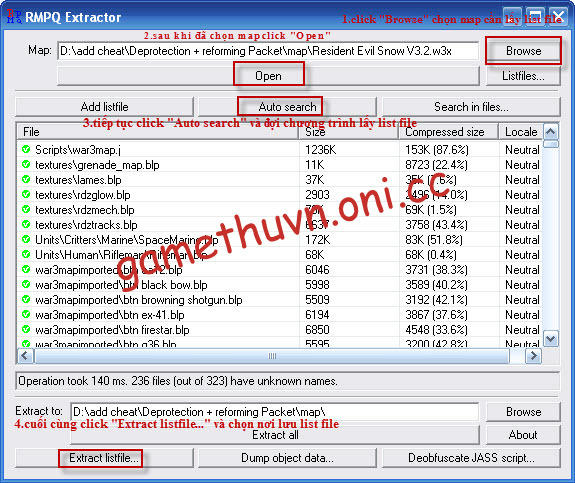
Task: Click the Extract listfile... button
Action: (104, 458)
